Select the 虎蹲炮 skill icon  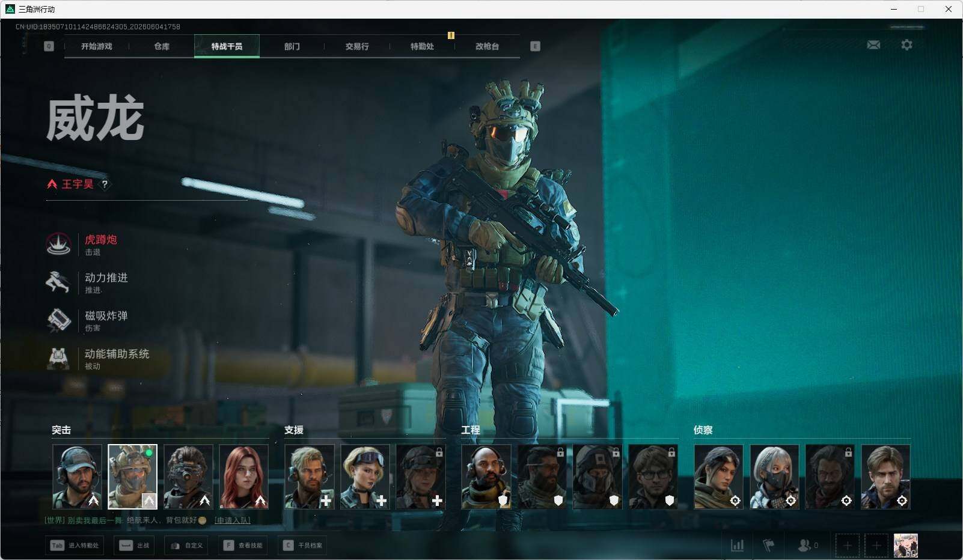(58, 245)
